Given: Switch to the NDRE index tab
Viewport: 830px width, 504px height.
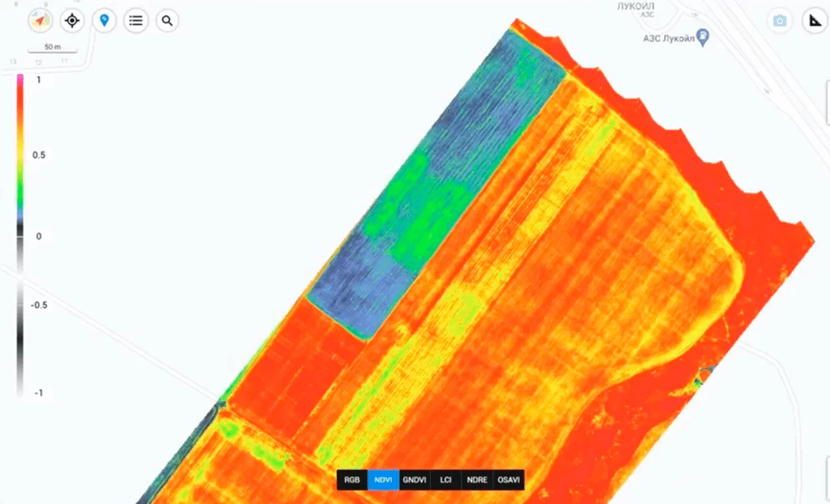Looking at the screenshot, I should click(x=477, y=480).
